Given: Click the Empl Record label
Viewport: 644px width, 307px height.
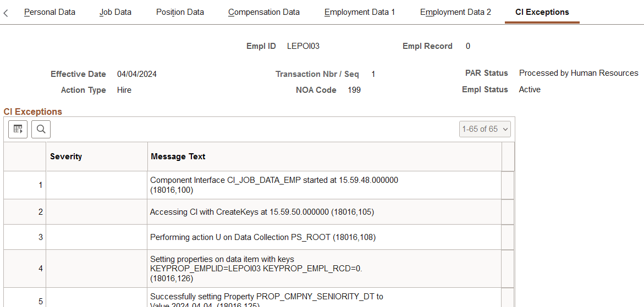Looking at the screenshot, I should tap(427, 46).
